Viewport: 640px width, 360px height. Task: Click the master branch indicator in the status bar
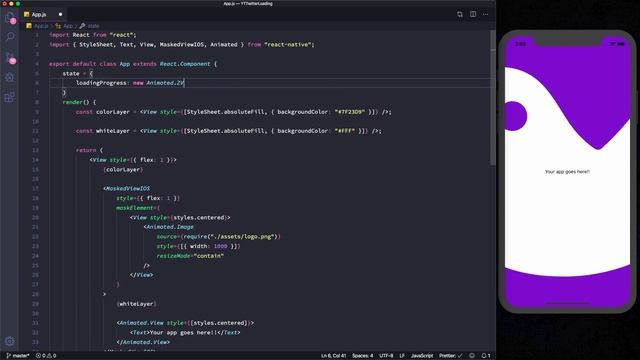18,356
